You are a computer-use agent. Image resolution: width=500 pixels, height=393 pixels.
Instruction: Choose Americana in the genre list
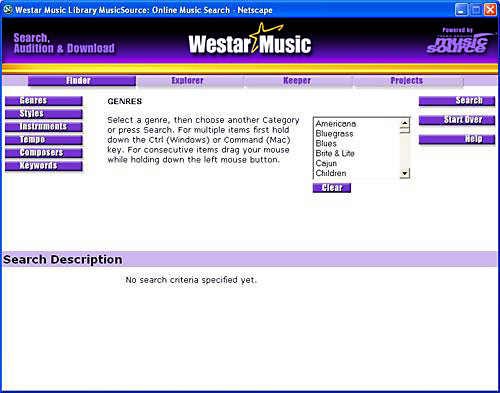(336, 124)
